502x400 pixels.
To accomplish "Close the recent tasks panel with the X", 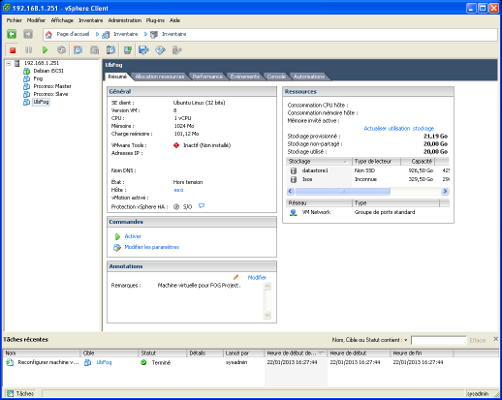I will 496,339.
